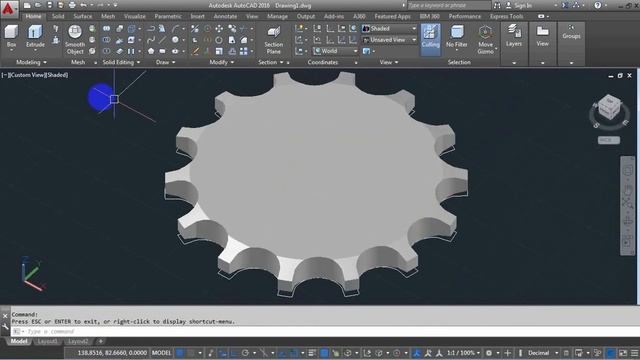Click the Save icon in quick access toolbar

(49, 5)
